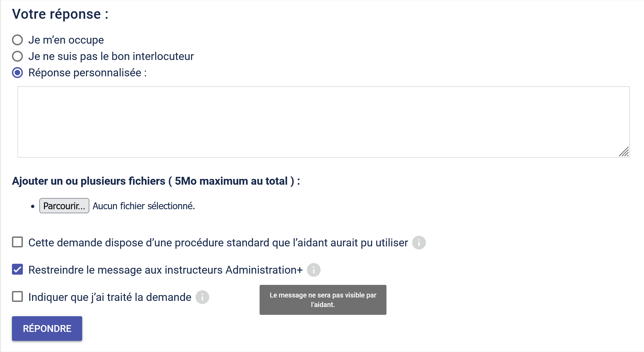Click the text area resize grip
The image size is (644, 352).
pos(624,152)
